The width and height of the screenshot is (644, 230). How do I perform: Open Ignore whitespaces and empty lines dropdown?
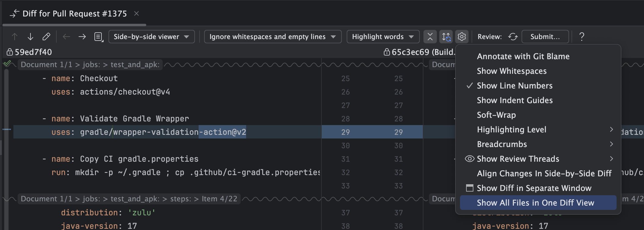pyautogui.click(x=273, y=37)
